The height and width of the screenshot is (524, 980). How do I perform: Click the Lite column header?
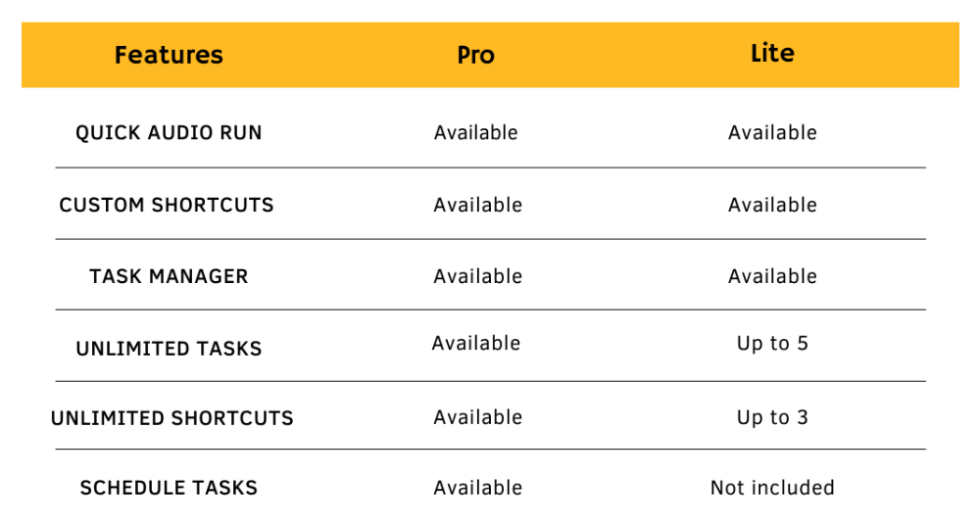coord(772,54)
